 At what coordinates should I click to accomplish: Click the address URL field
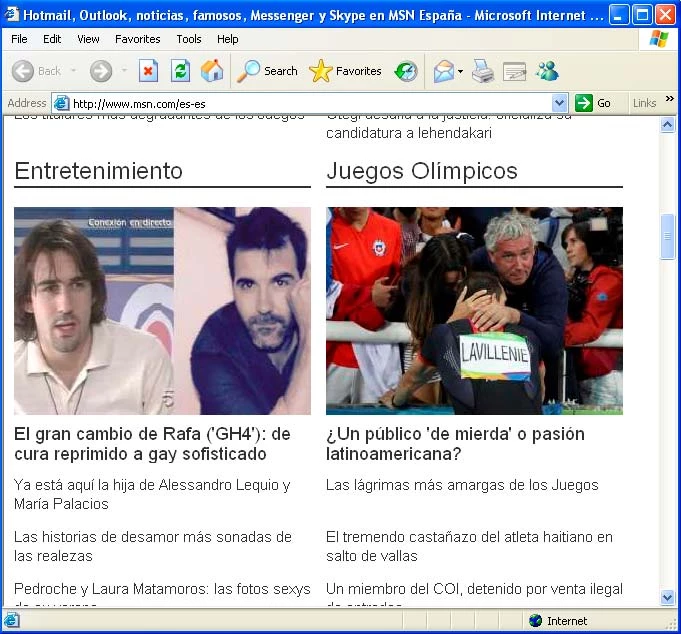point(311,104)
